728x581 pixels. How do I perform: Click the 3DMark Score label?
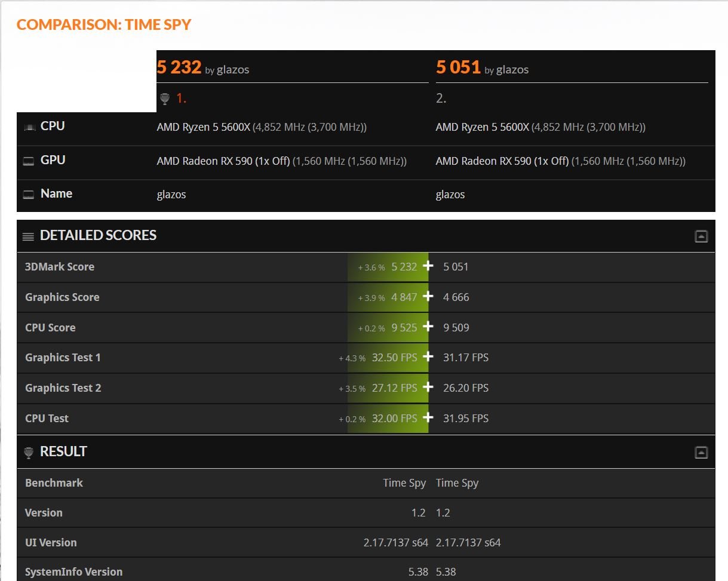click(60, 267)
